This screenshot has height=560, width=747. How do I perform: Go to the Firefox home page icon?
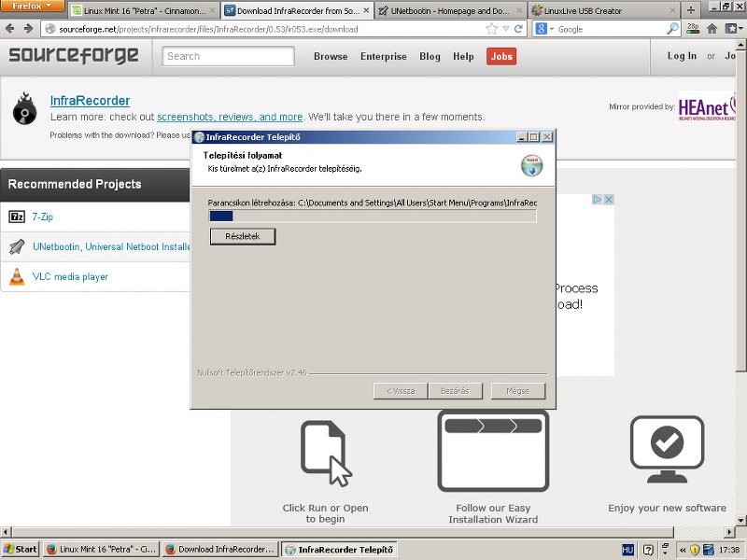point(712,29)
